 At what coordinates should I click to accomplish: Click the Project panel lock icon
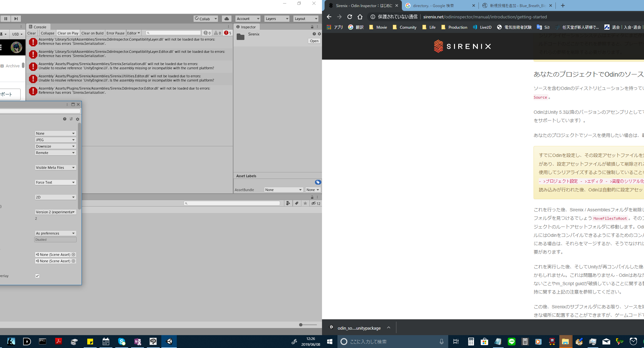pos(312,197)
